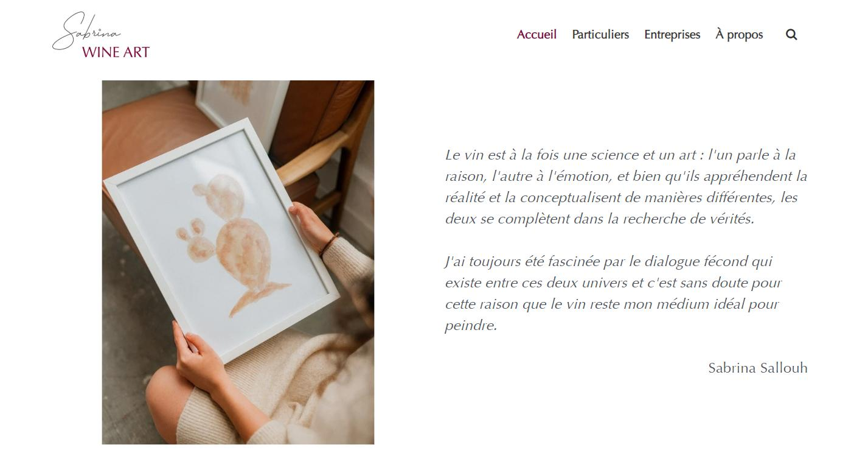This screenshot has width=868, height=467.
Task: Click the Sabrina Sallouh signature text
Action: point(758,368)
